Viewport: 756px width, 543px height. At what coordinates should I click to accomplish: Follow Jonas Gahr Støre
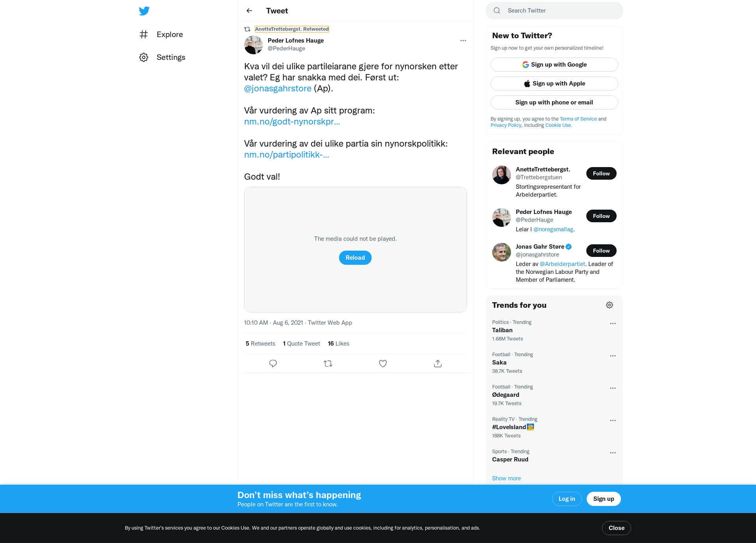pos(601,251)
